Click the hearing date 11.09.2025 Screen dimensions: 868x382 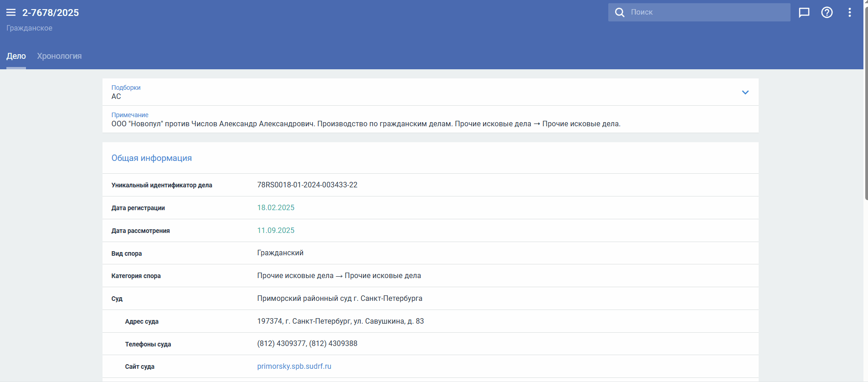[276, 231]
